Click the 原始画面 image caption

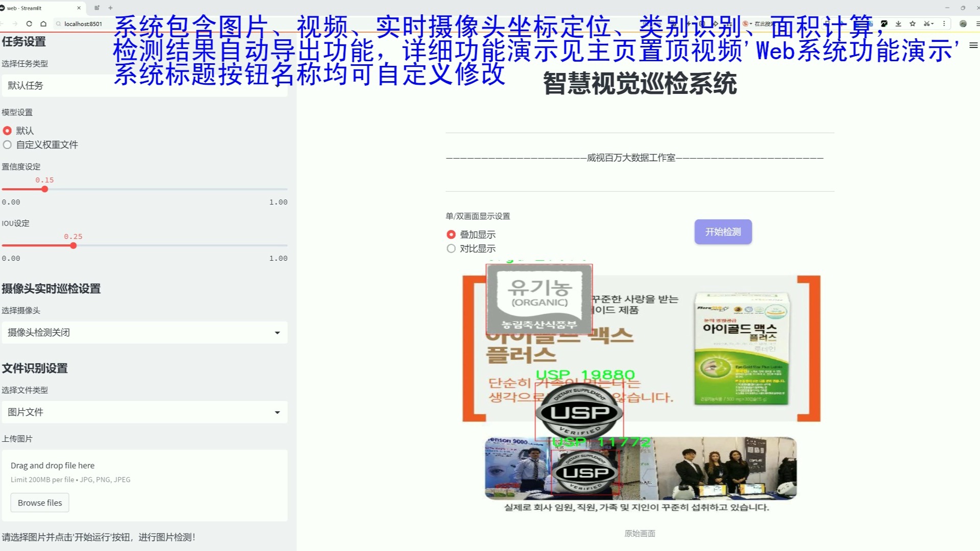click(x=640, y=534)
